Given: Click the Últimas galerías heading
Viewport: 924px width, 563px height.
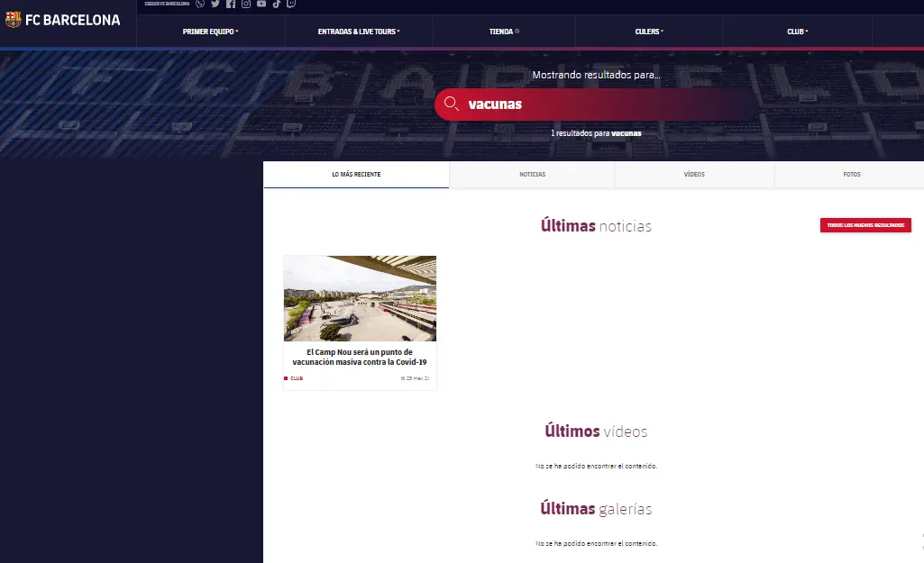Looking at the screenshot, I should coord(596,509).
